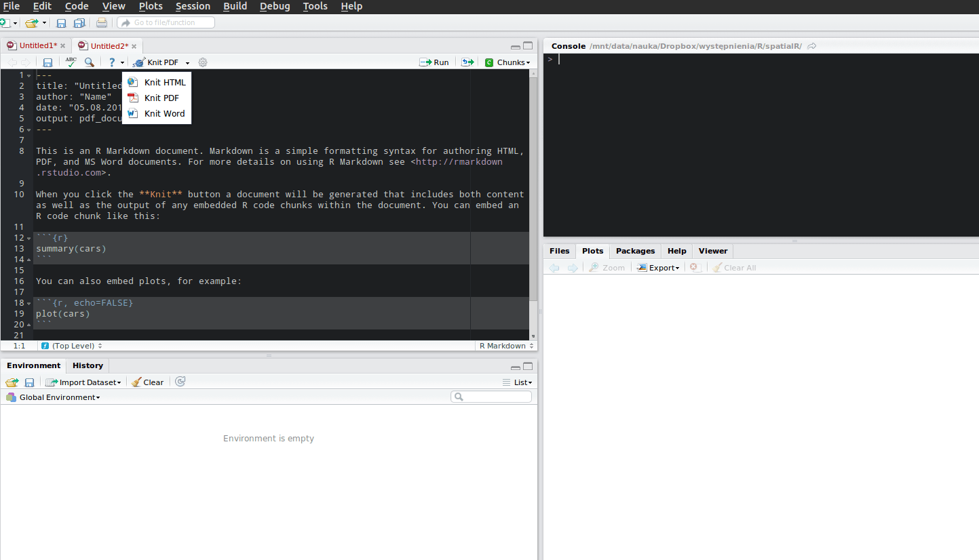This screenshot has height=560, width=979.
Task: Open the Code menu
Action: pyautogui.click(x=77, y=6)
